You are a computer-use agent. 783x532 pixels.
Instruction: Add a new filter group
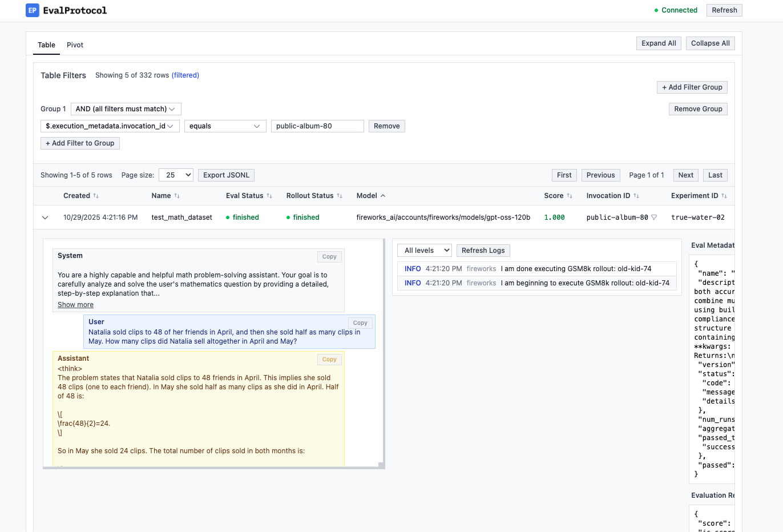point(692,87)
